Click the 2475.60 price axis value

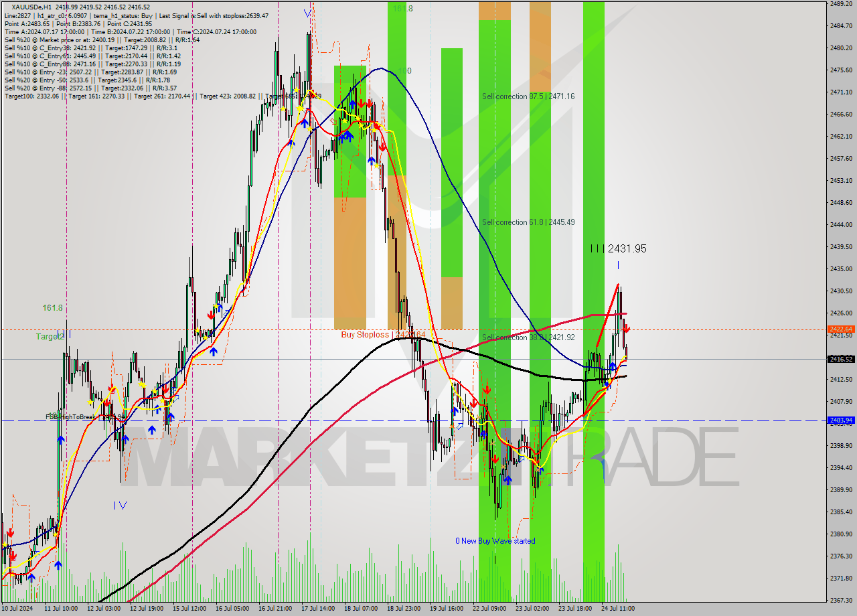841,70
